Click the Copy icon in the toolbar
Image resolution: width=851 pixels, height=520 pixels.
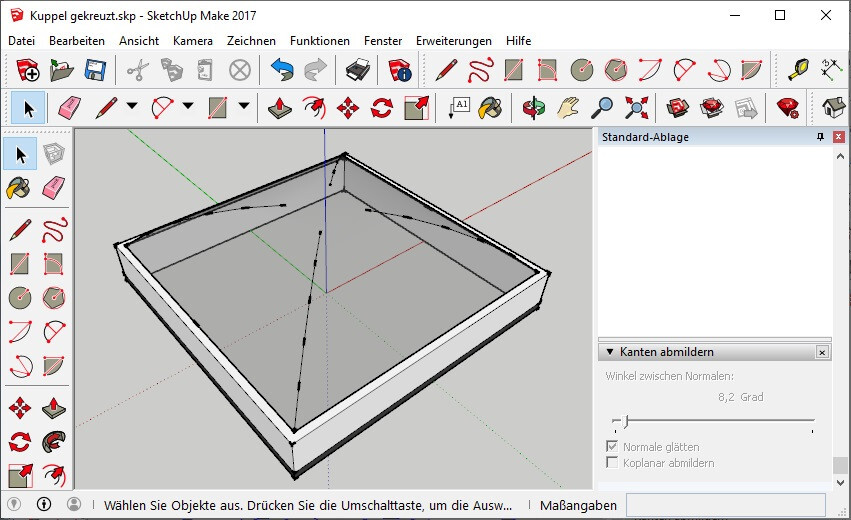[172, 70]
